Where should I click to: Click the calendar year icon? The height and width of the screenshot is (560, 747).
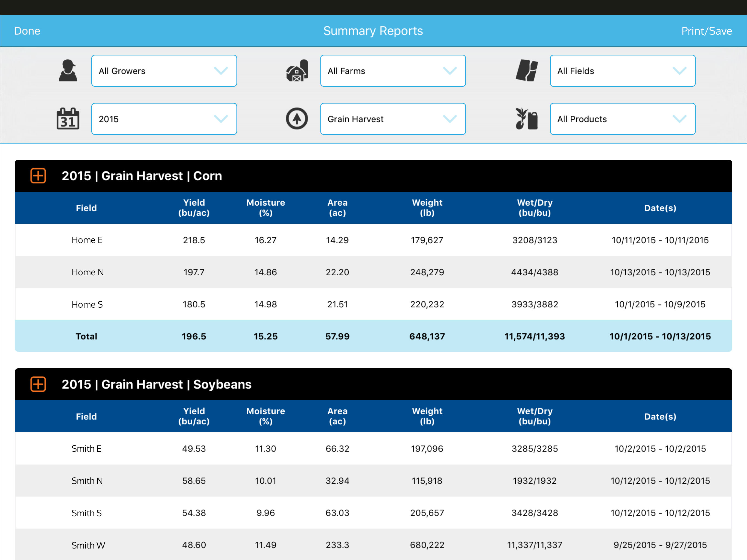click(68, 119)
